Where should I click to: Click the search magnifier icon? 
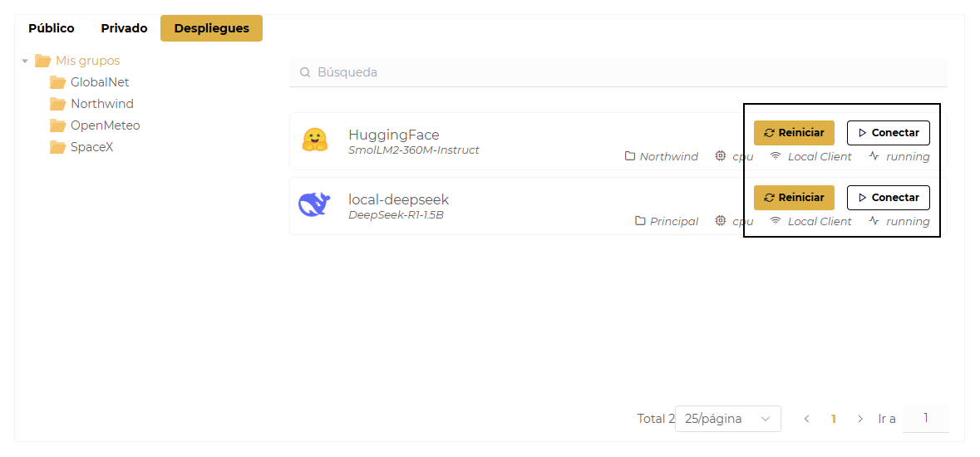(x=305, y=73)
